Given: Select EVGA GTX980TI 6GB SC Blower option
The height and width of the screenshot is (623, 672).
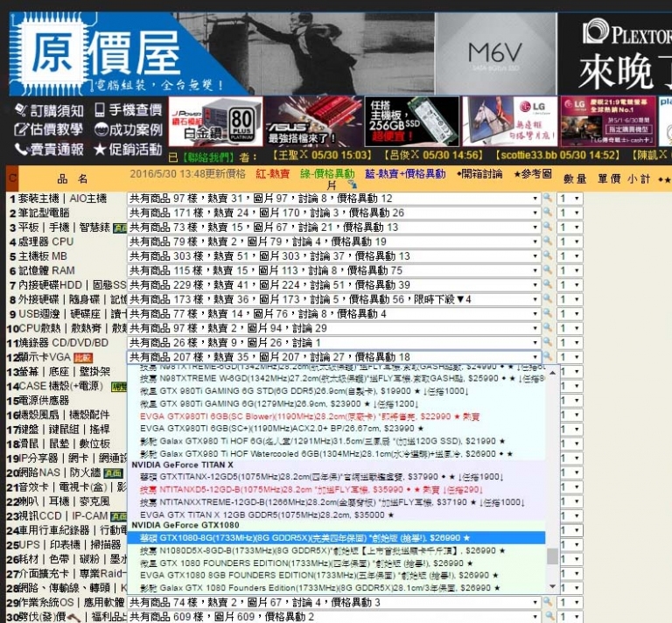Looking at the screenshot, I should pos(336,416).
